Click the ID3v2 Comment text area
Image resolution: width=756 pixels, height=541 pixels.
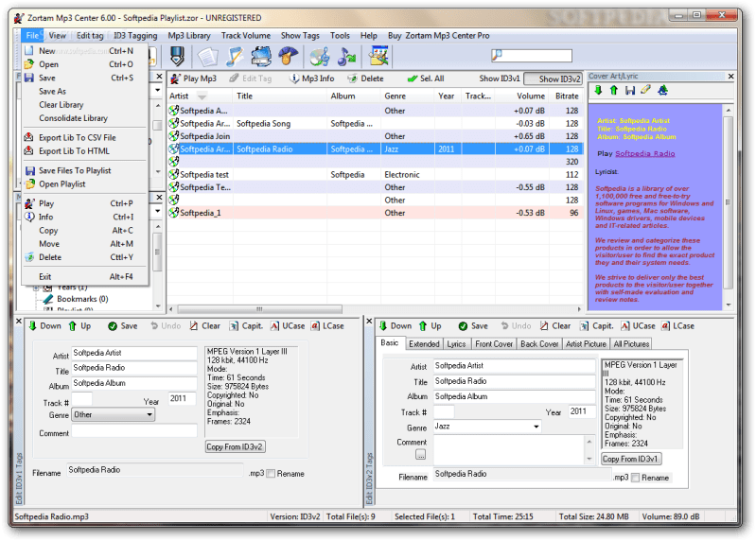509,450
